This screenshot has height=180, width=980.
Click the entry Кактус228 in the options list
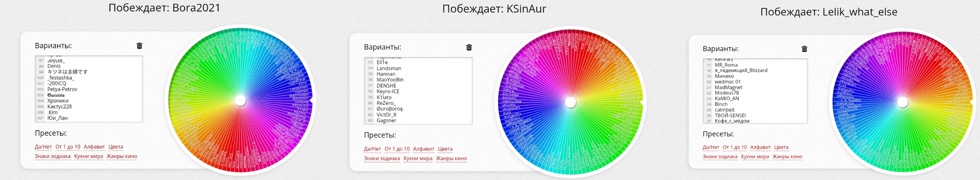[59, 107]
